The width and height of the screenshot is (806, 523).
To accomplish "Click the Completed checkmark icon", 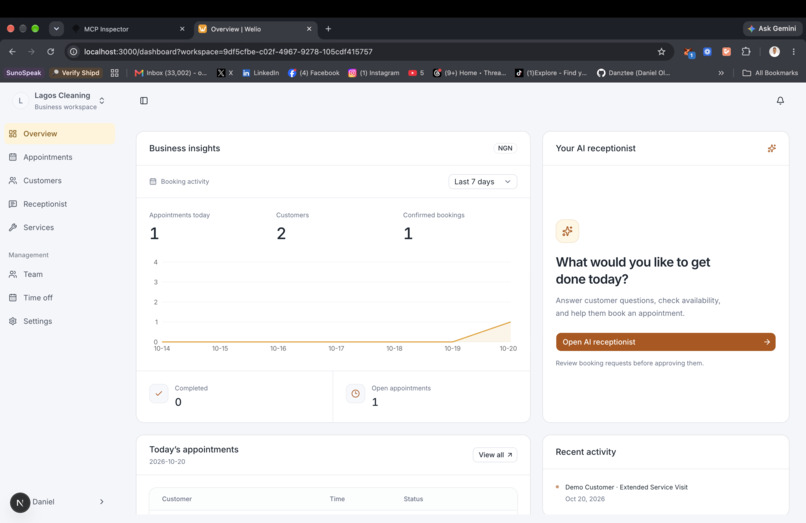I will pos(159,394).
